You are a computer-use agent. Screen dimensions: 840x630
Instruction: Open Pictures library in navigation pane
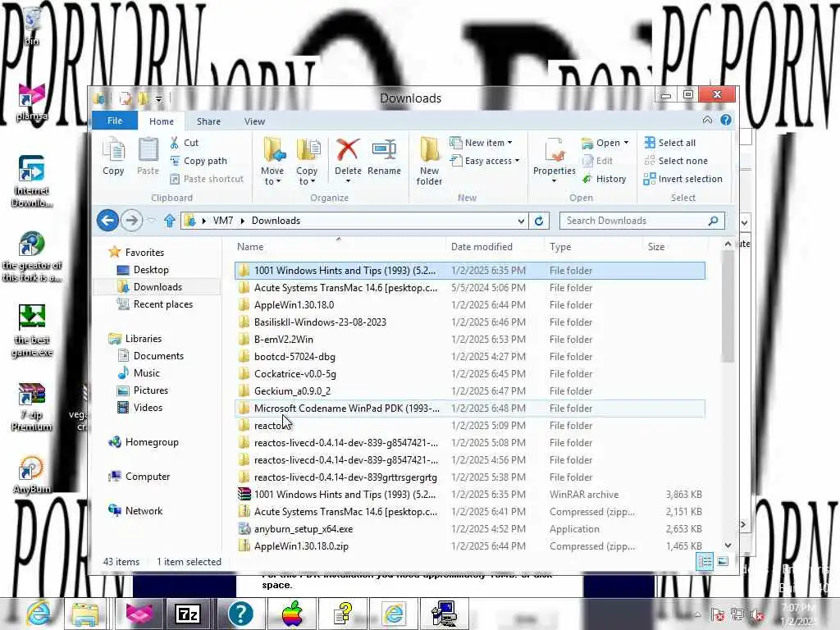point(151,390)
